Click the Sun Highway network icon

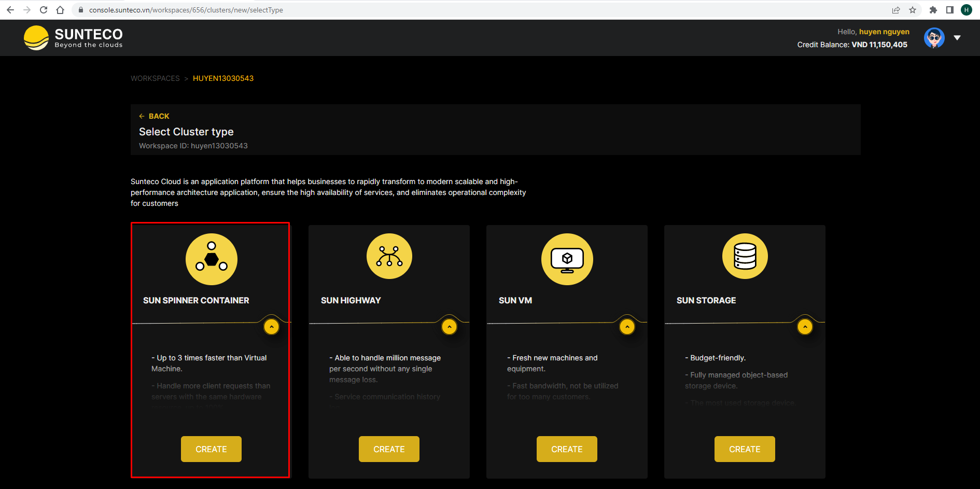coord(389,256)
